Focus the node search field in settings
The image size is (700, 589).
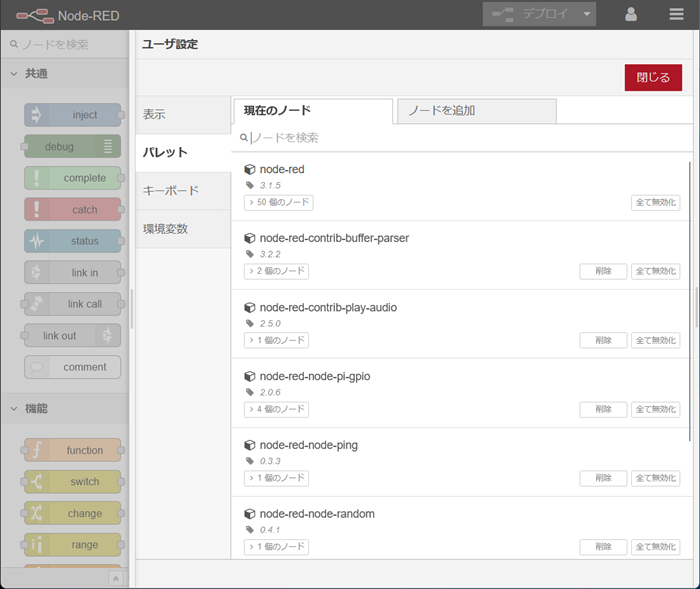click(460, 137)
